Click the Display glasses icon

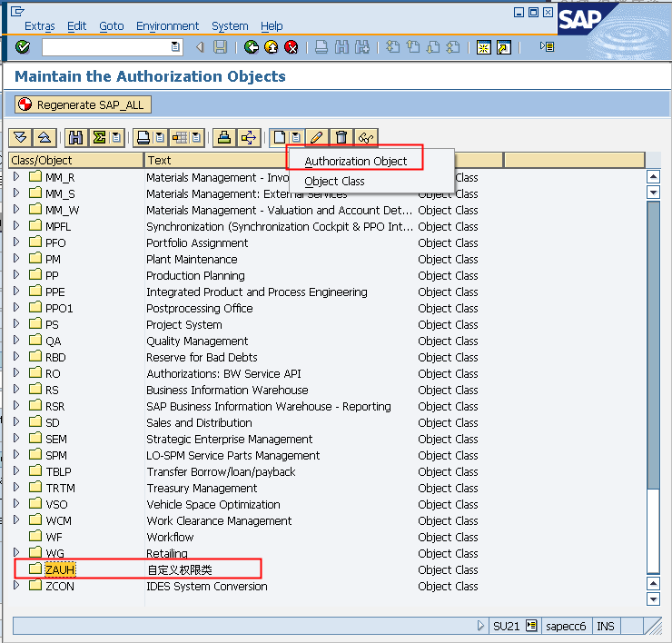pyautogui.click(x=366, y=138)
